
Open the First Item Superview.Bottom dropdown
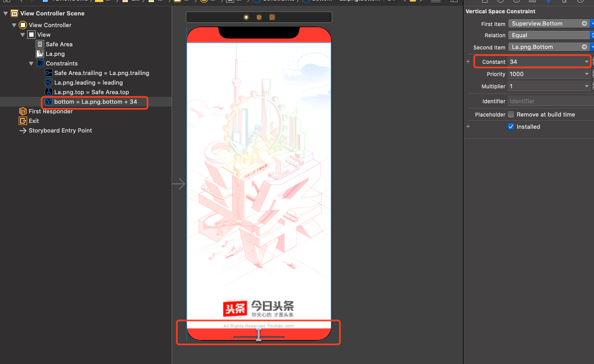pos(592,23)
